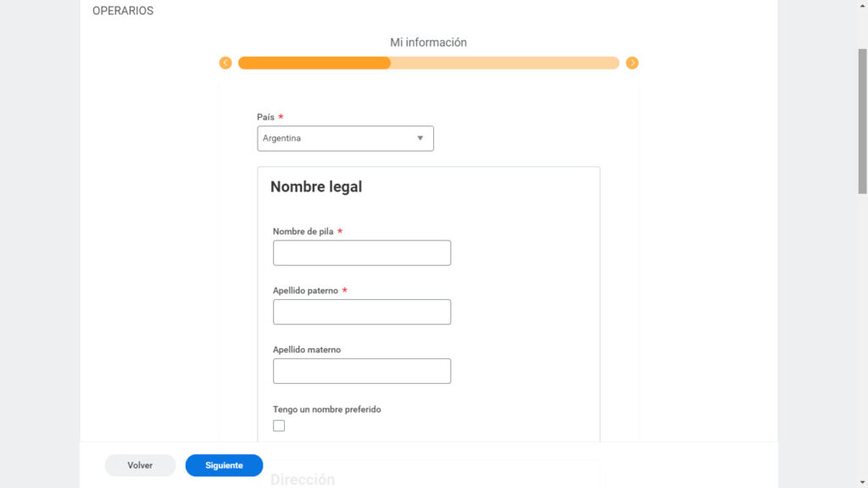
Task: Click the Nombre de pila label
Action: point(303,231)
